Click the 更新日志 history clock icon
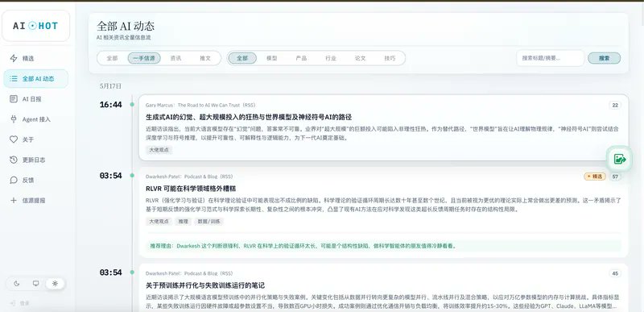 (14, 160)
